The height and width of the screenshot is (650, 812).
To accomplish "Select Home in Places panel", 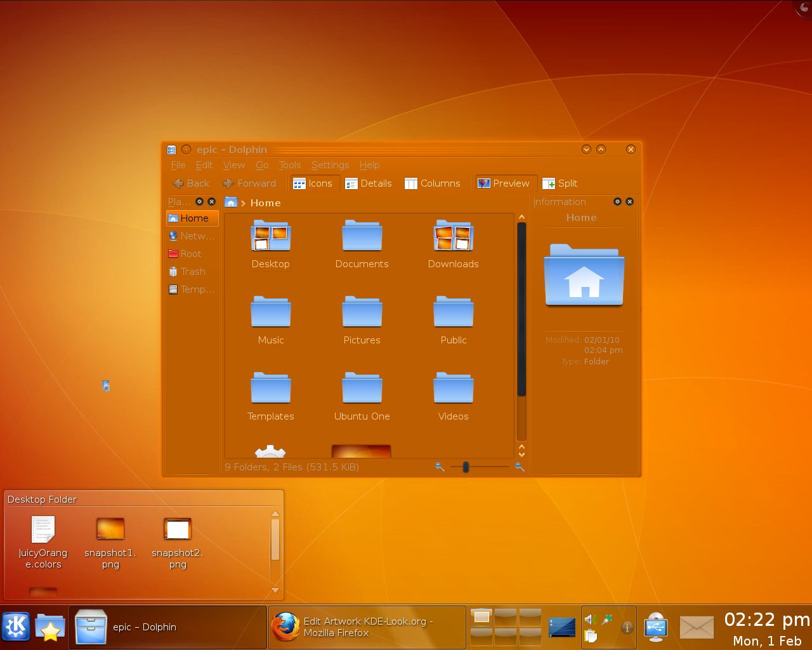I will 192,218.
